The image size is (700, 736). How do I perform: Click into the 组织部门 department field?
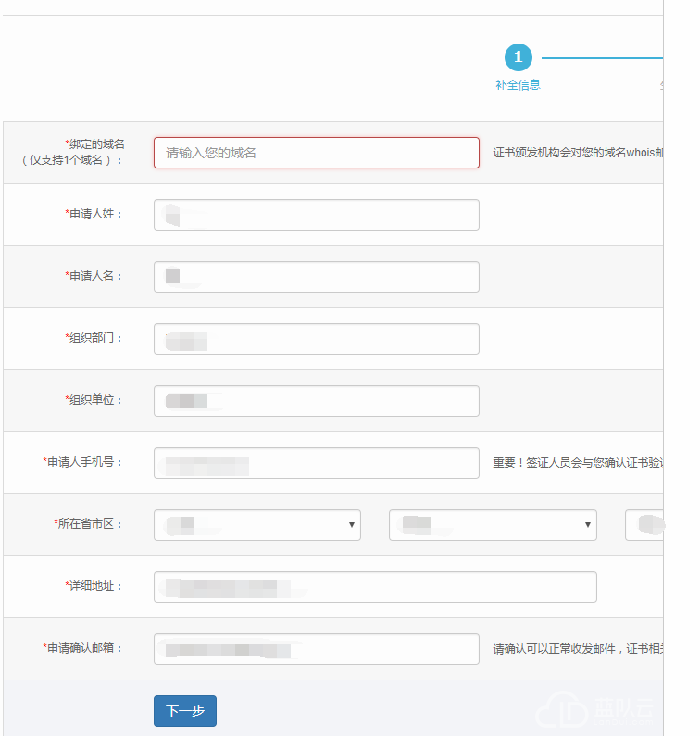point(316,339)
